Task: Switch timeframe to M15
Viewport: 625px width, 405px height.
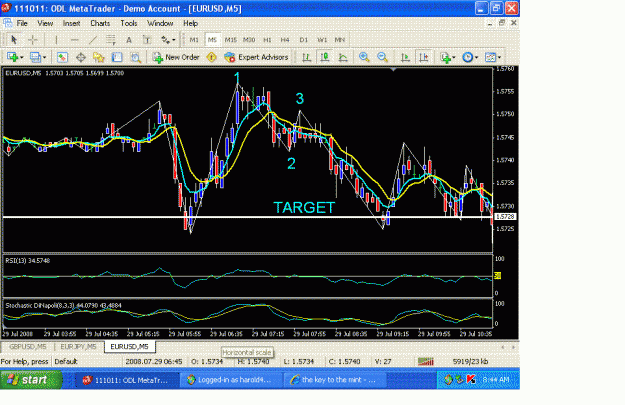Action: tap(230, 40)
